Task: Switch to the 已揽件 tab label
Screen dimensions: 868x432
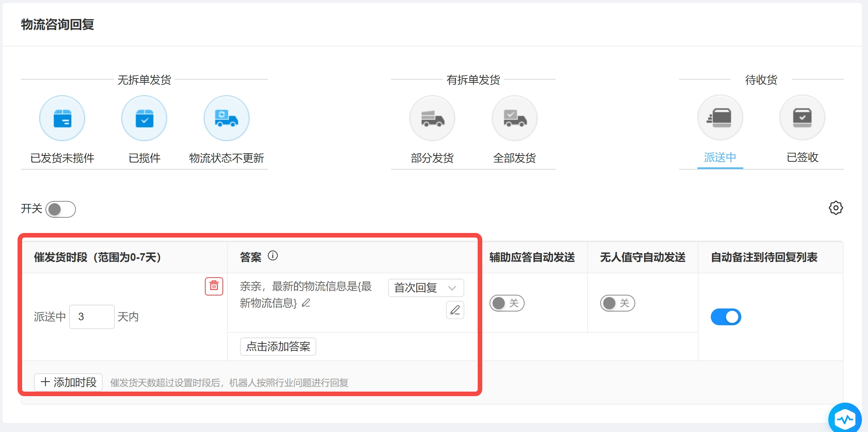Action: pyautogui.click(x=144, y=158)
